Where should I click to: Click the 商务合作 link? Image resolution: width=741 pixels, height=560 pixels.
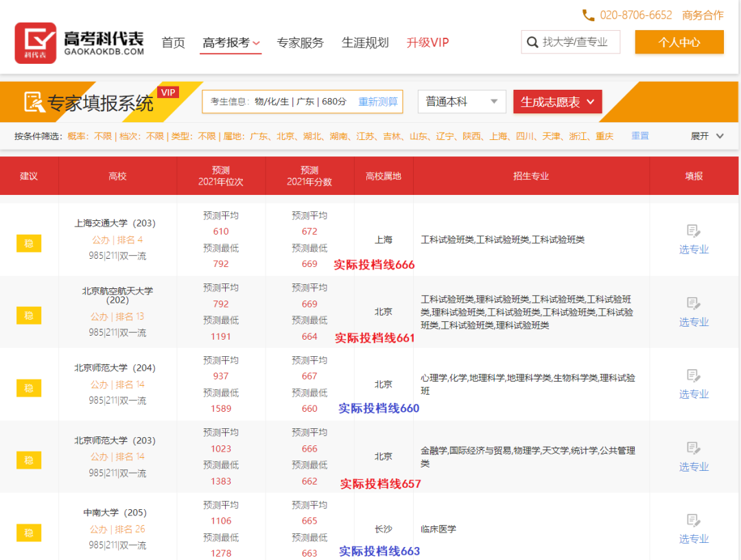click(703, 15)
